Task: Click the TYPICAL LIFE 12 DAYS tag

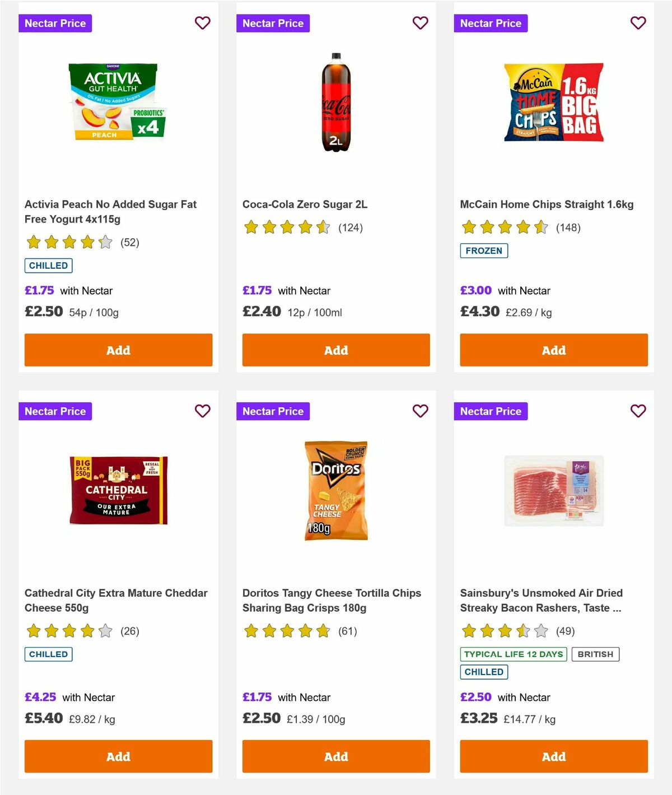Action: tap(512, 654)
